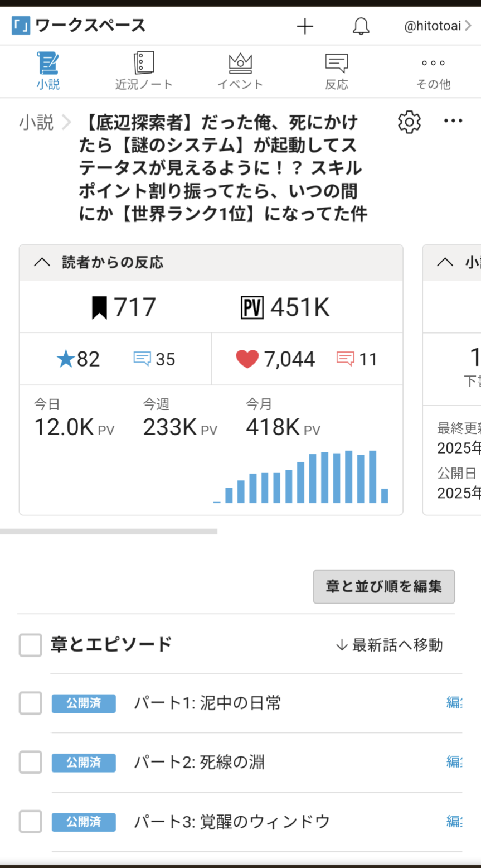
Task: Open novel settings gear icon
Action: (x=410, y=122)
